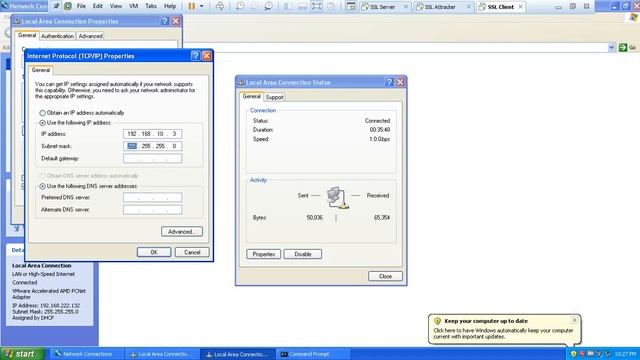Click the Keep your computer up to date balloon

click(x=504, y=329)
